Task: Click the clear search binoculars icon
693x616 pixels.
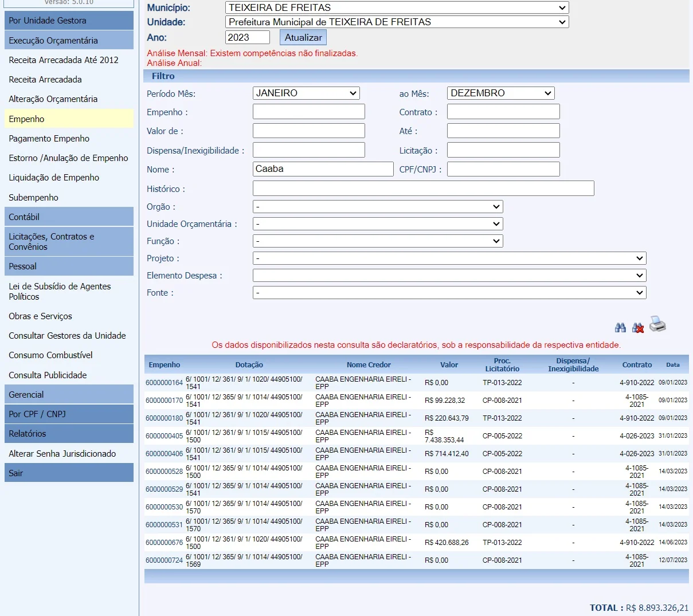Action: pyautogui.click(x=638, y=328)
